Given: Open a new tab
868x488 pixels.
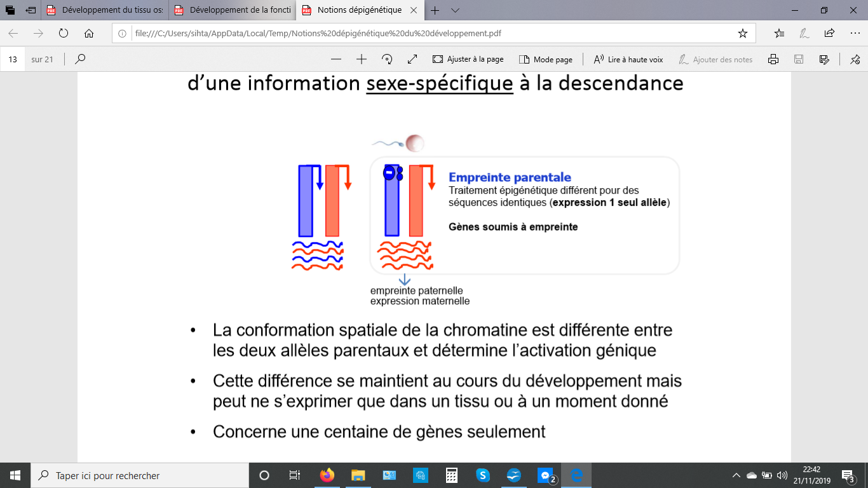Looking at the screenshot, I should pos(435,10).
